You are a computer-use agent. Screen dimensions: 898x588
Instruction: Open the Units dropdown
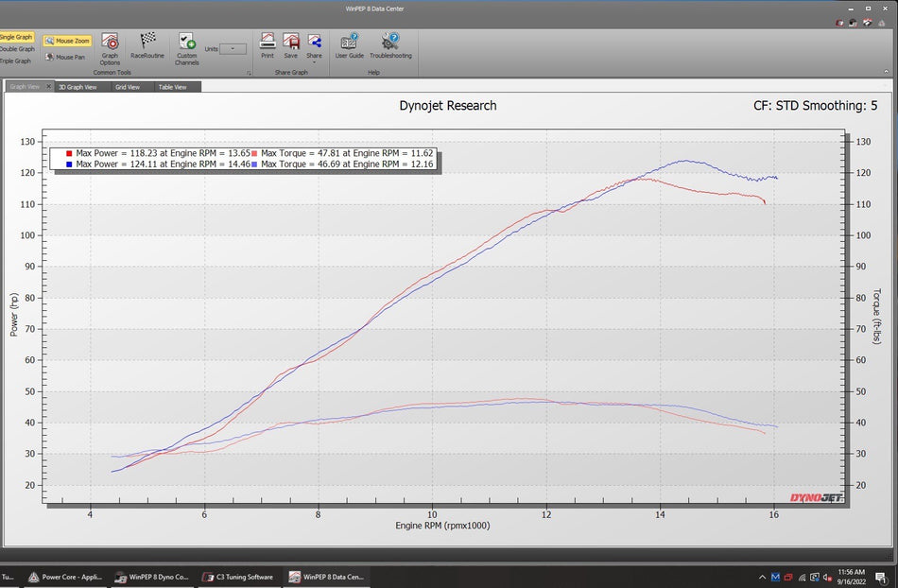tap(232, 48)
